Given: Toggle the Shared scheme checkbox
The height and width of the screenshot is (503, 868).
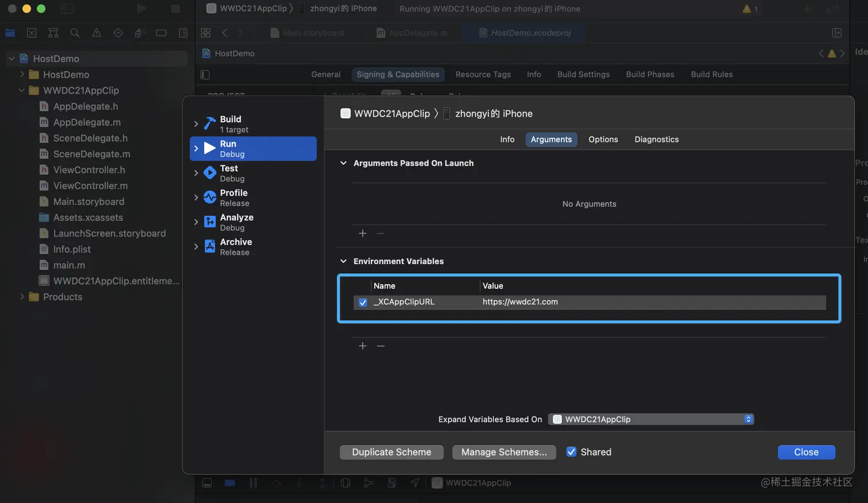Looking at the screenshot, I should (x=571, y=452).
